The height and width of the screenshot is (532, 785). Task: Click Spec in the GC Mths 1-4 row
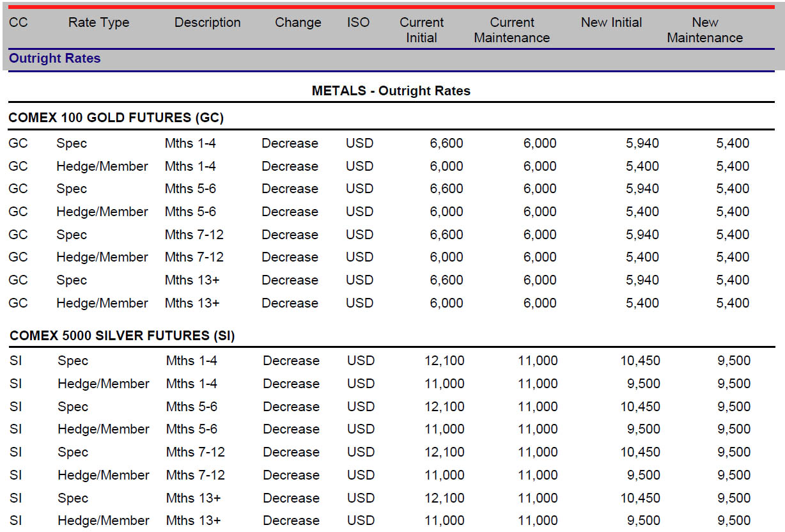tap(72, 143)
